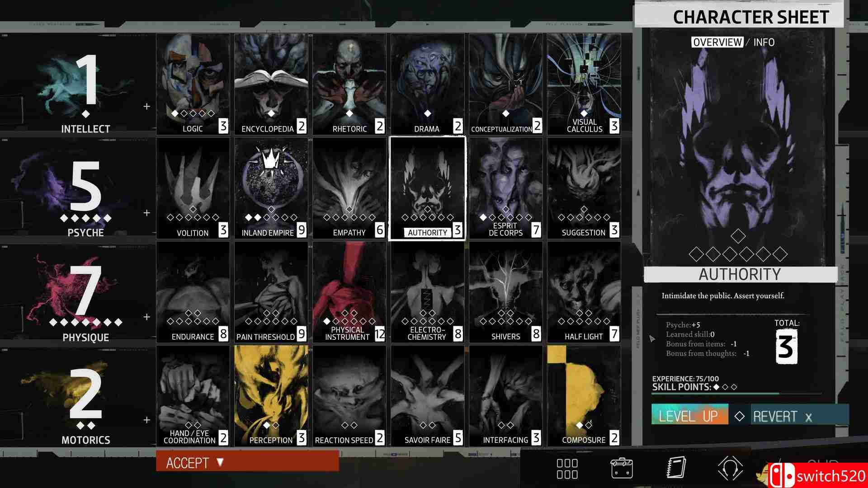The width and height of the screenshot is (868, 488).
Task: Select the Physical Instrument skill card
Action: coord(349,292)
